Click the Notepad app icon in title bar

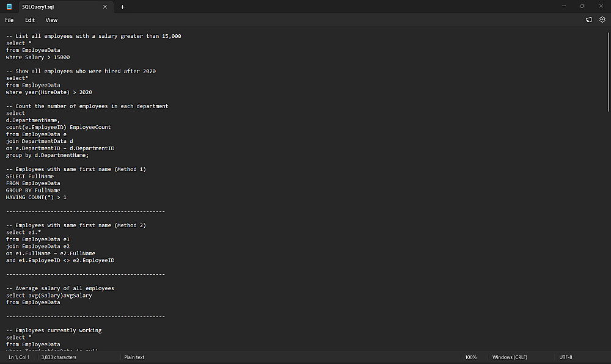coord(9,7)
